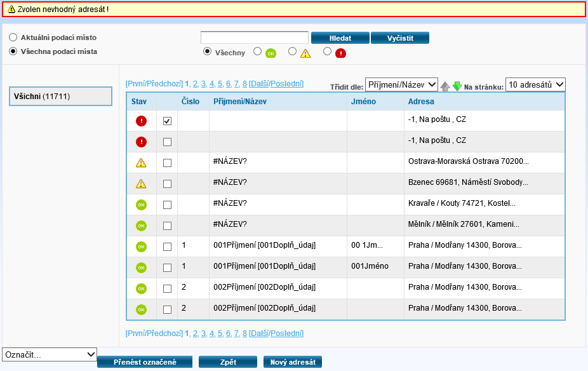Image resolution: width=588 pixels, height=371 pixels.
Task: Open the 'Na stránku' addresses-per-page dropdown
Action: point(535,84)
